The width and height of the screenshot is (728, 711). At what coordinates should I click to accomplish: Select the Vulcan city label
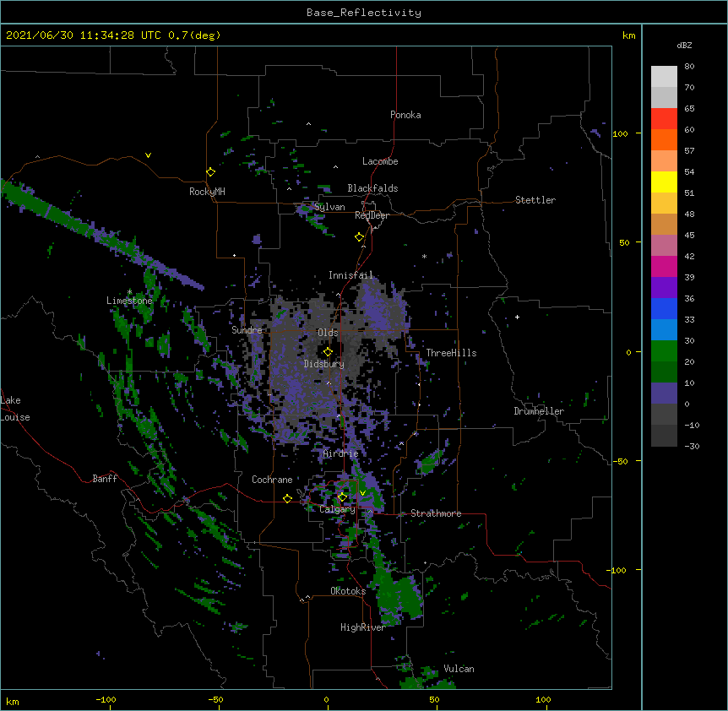coord(459,669)
